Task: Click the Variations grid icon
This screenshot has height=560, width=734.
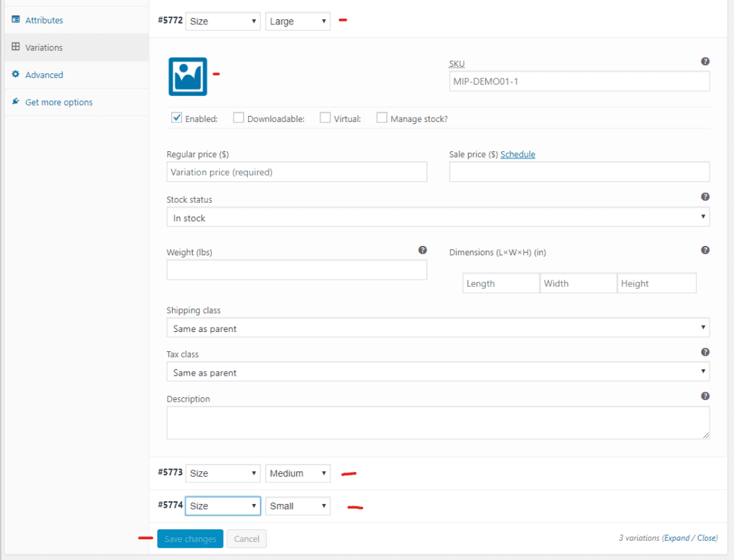Action: [16, 47]
